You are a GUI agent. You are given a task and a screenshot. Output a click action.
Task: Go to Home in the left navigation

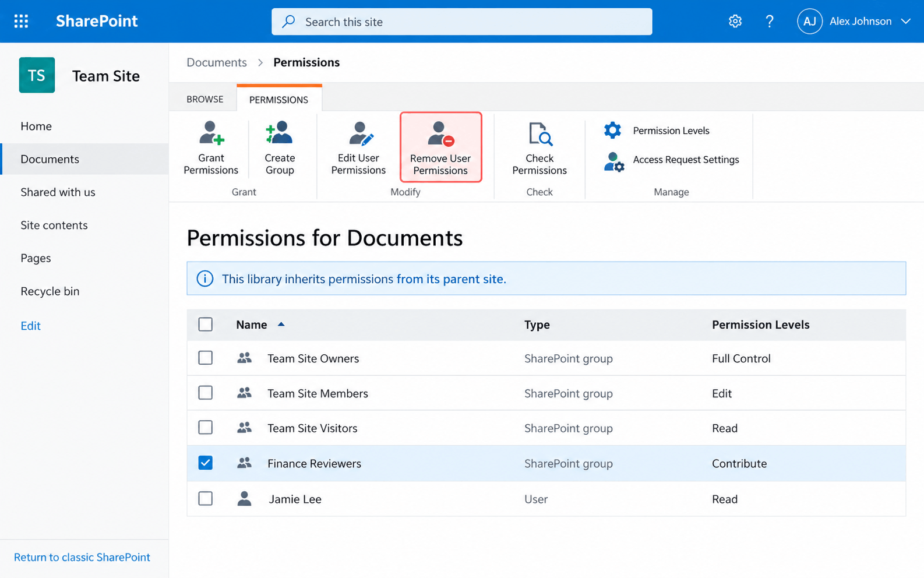[x=36, y=126]
